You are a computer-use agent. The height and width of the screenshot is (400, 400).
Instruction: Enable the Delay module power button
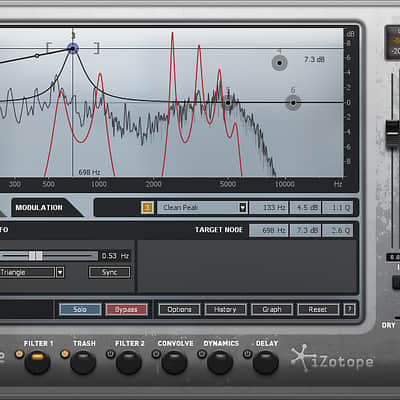247,354
